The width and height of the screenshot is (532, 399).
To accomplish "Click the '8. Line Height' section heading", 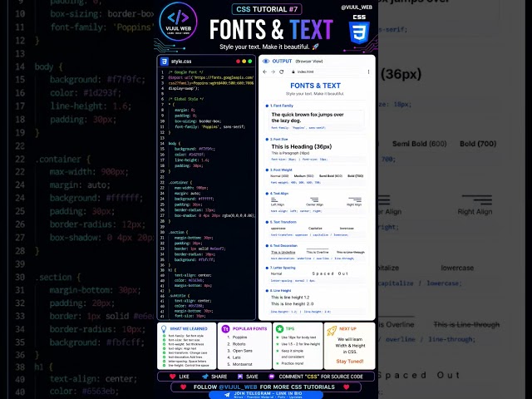I will pyautogui.click(x=281, y=291).
